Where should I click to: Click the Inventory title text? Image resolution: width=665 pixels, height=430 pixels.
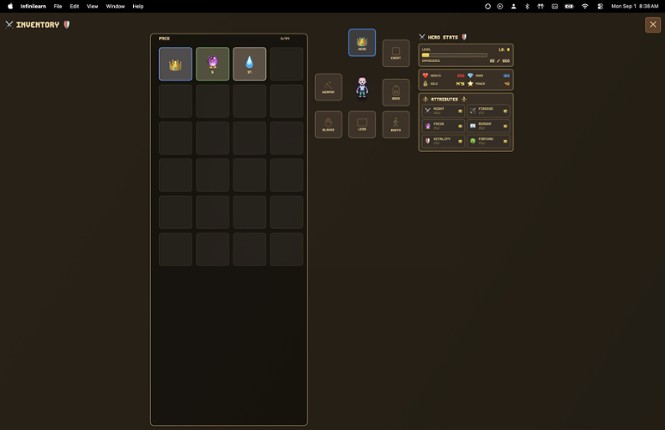tap(38, 25)
